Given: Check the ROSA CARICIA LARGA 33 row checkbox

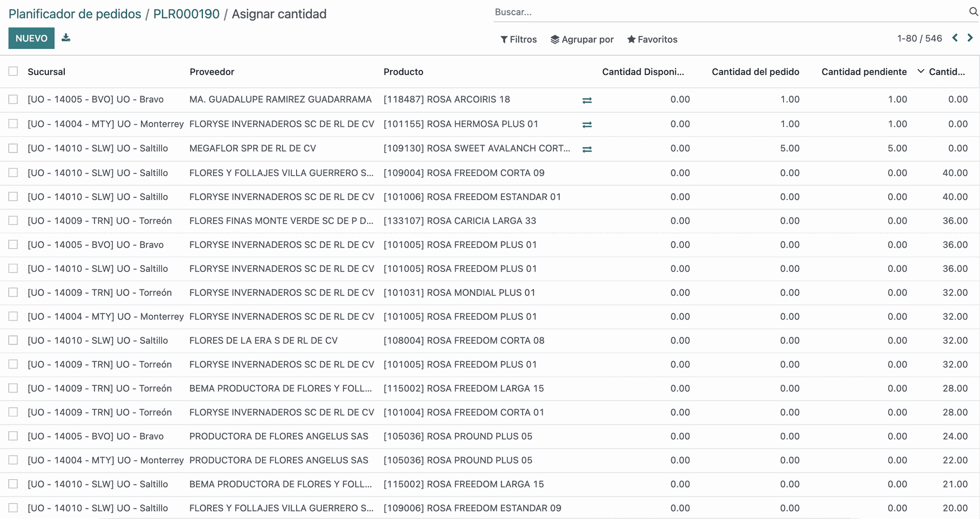Looking at the screenshot, I should click(13, 221).
